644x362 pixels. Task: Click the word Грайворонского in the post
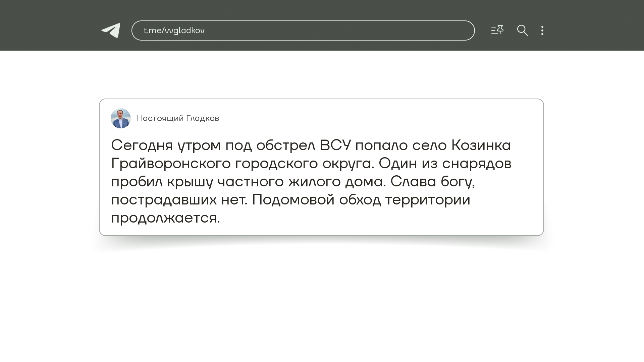coord(171,164)
